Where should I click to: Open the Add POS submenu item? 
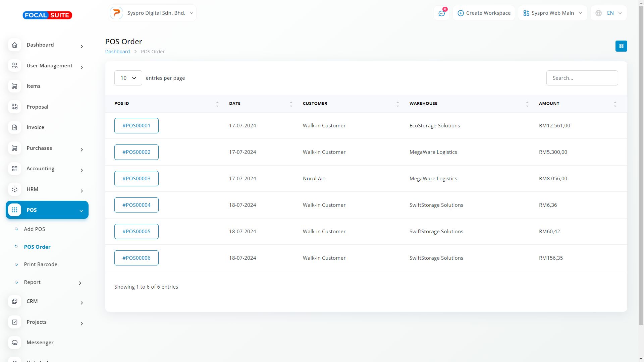[34, 229]
